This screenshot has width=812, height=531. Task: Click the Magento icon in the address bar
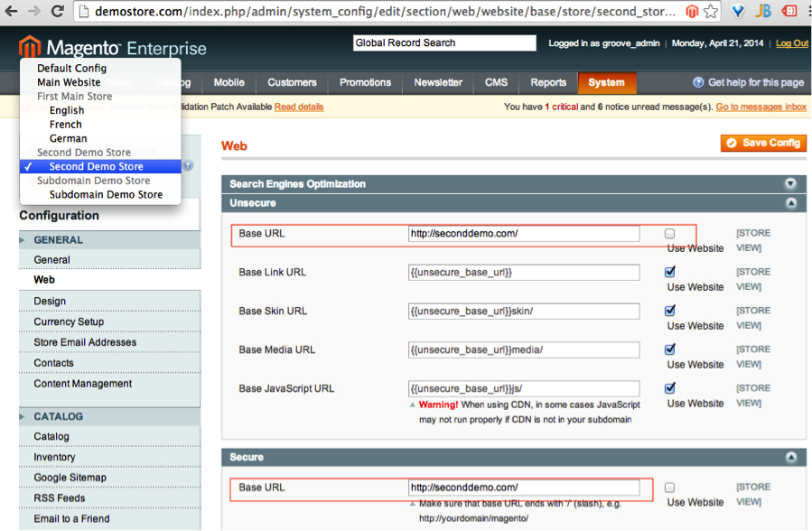[693, 11]
